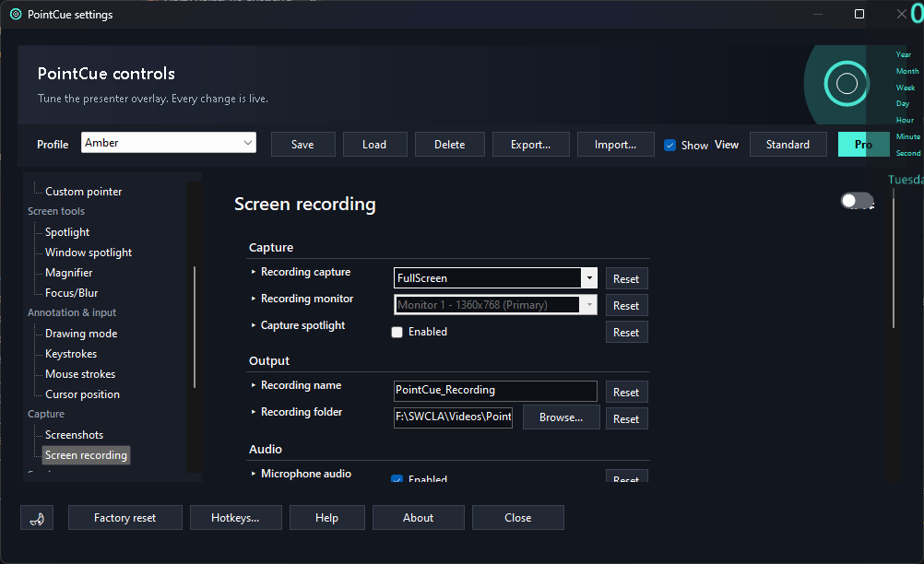This screenshot has height=564, width=924.
Task: Expand the Recording folder row arrow
Action: click(254, 412)
